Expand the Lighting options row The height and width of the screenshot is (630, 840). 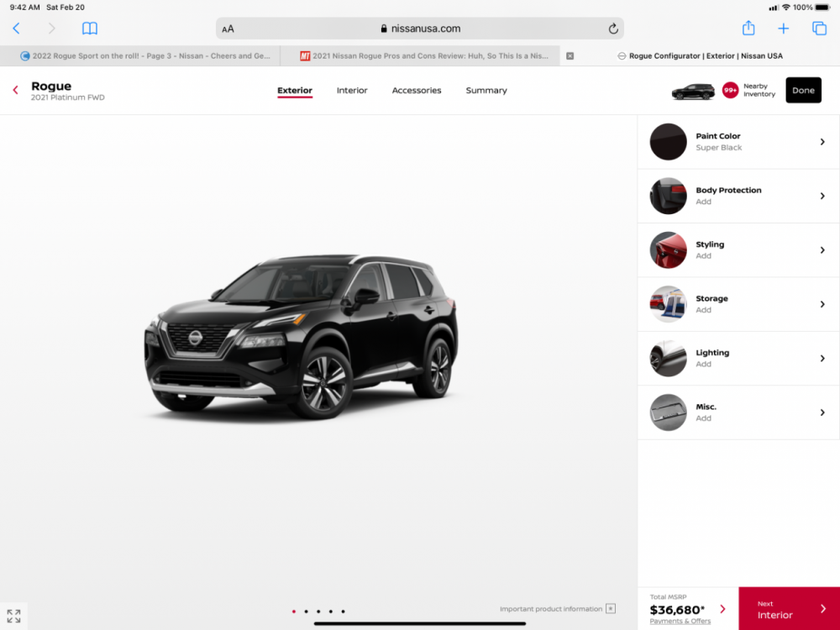(738, 359)
